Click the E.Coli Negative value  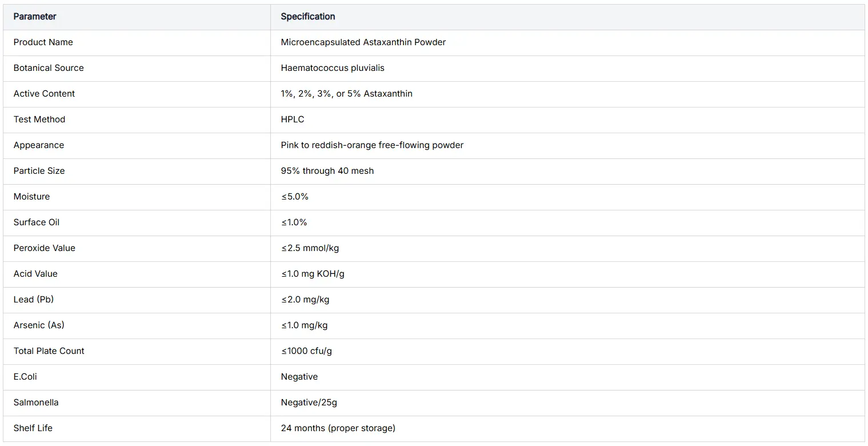[299, 377]
